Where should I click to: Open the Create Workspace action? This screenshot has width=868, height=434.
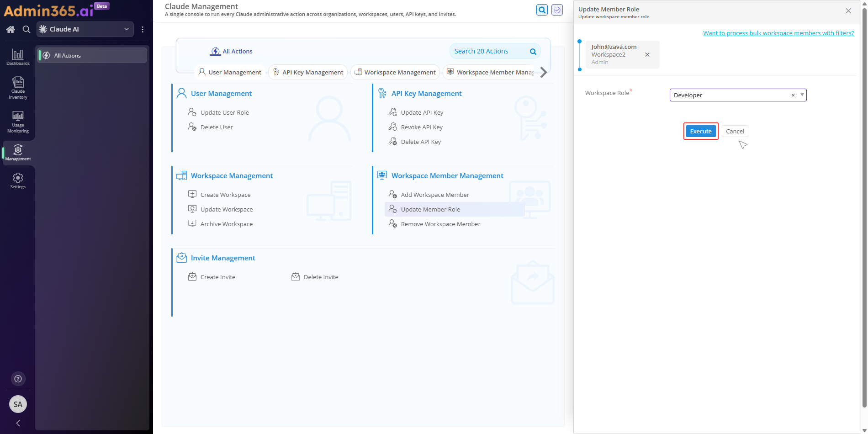coord(225,195)
